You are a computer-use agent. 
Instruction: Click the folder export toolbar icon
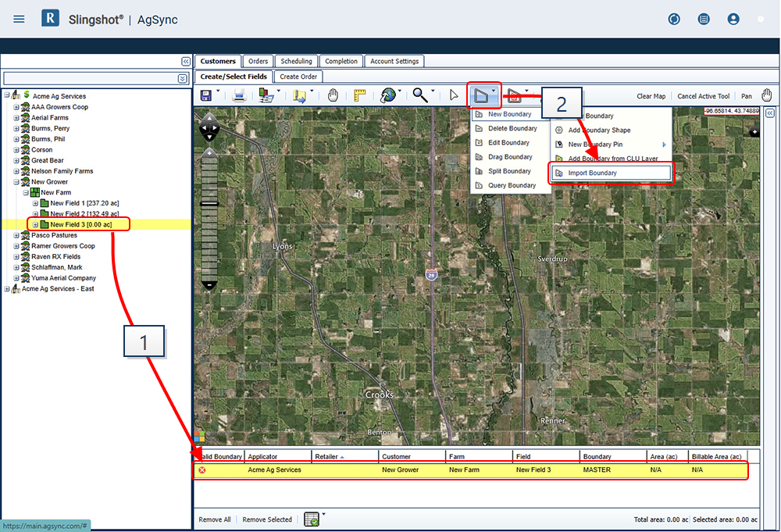point(299,95)
